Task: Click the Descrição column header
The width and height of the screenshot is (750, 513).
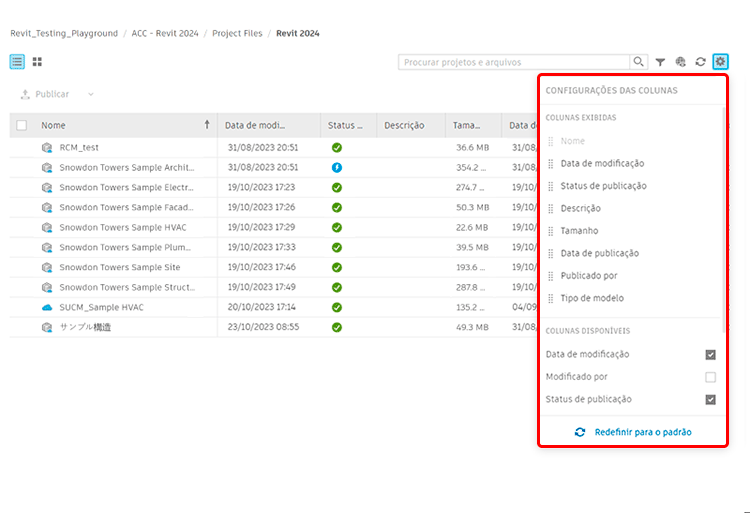Action: (404, 126)
